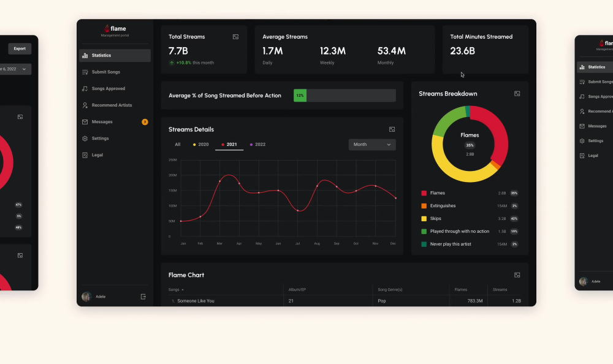Viewport: 613px width, 364px height.
Task: Click the Album/EP column header
Action: point(297,290)
